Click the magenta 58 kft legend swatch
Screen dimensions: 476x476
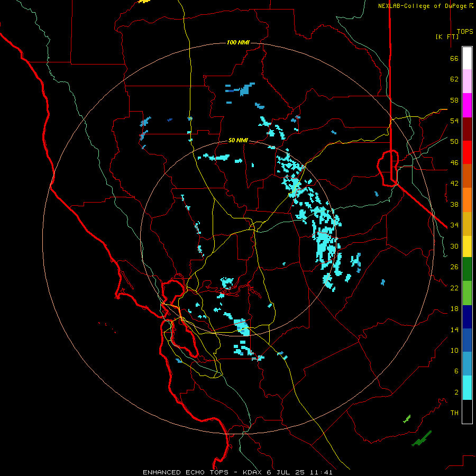pos(467,105)
